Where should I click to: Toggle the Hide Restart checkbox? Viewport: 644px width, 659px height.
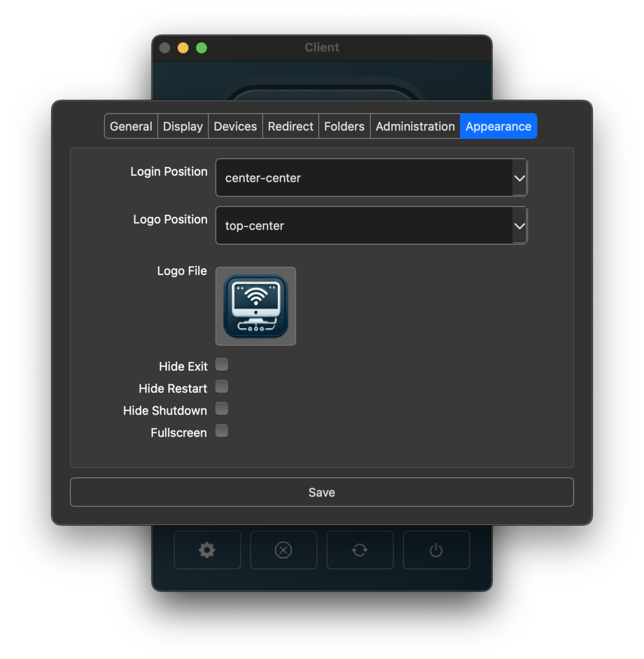(x=222, y=387)
